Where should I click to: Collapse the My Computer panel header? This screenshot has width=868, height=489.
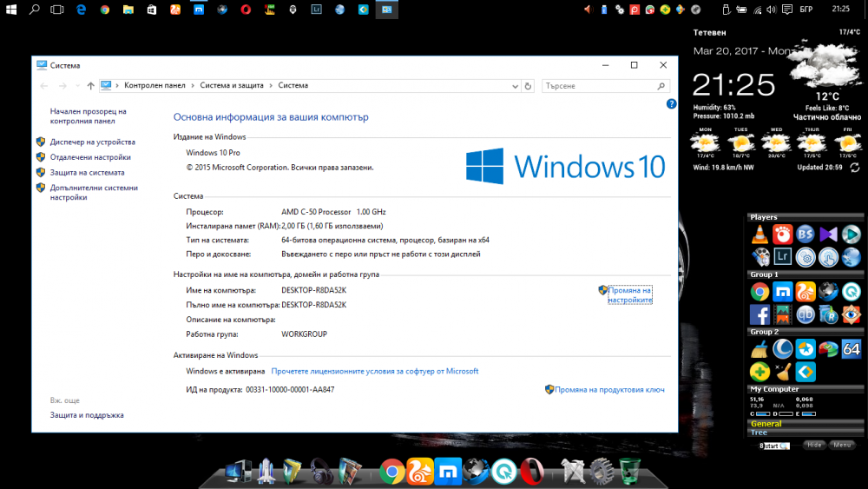point(805,389)
